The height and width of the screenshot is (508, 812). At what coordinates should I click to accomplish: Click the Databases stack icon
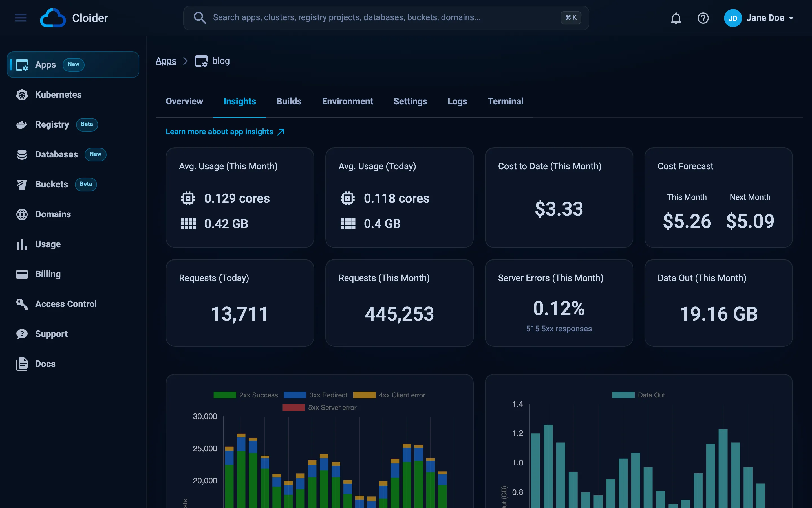(x=22, y=155)
